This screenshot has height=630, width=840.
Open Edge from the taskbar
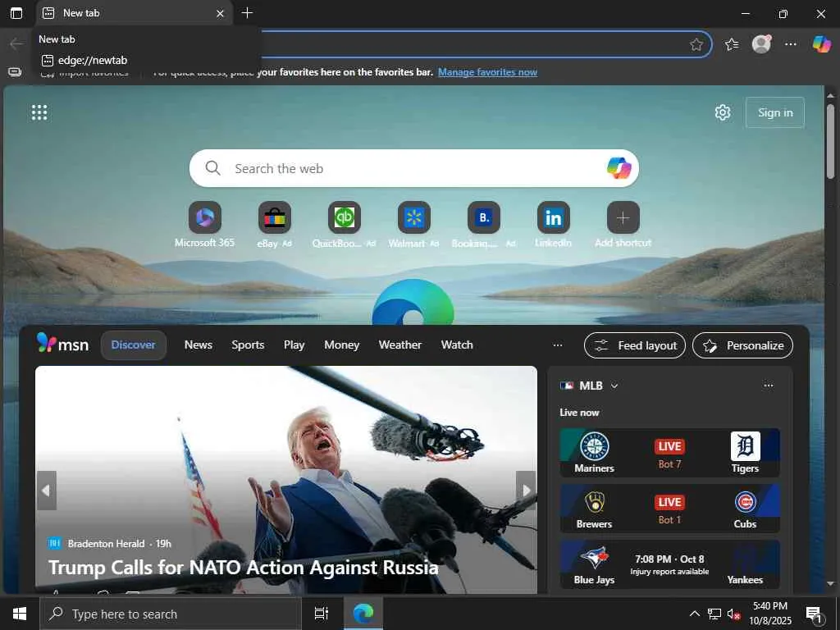pyautogui.click(x=363, y=614)
